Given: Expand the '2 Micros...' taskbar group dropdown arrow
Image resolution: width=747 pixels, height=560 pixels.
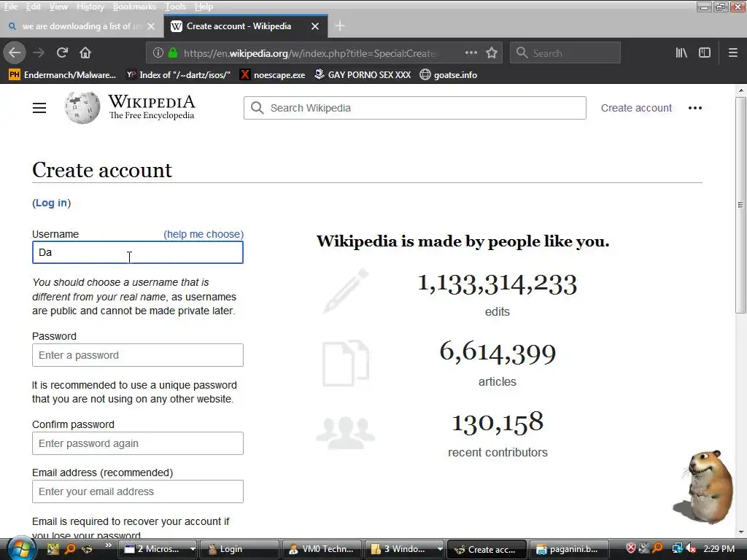Looking at the screenshot, I should click(193, 549).
